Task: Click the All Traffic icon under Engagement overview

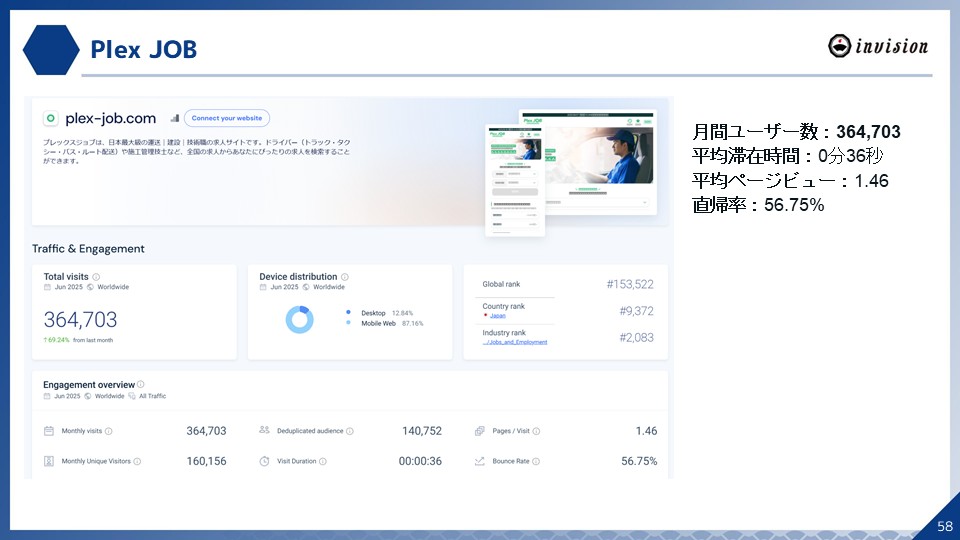Action: pyautogui.click(x=132, y=396)
